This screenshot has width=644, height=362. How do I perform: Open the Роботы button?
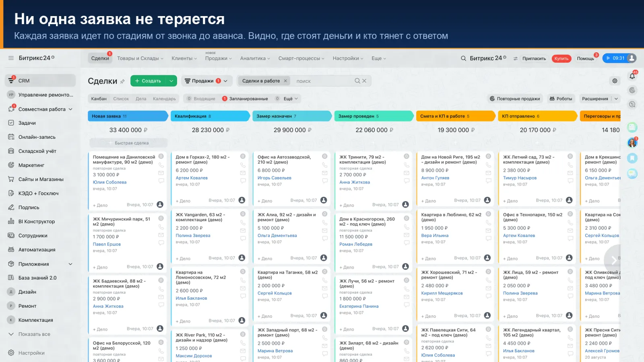(561, 99)
